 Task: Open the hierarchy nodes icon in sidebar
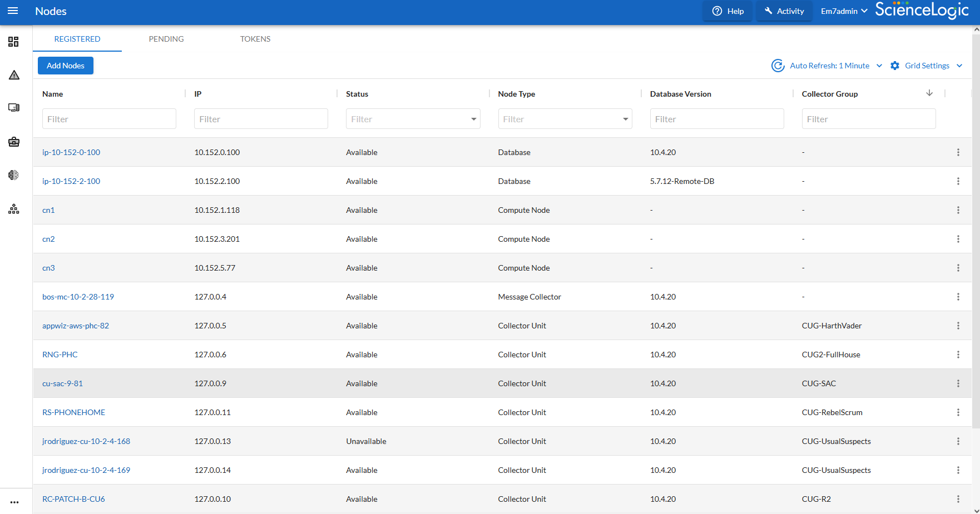click(14, 209)
